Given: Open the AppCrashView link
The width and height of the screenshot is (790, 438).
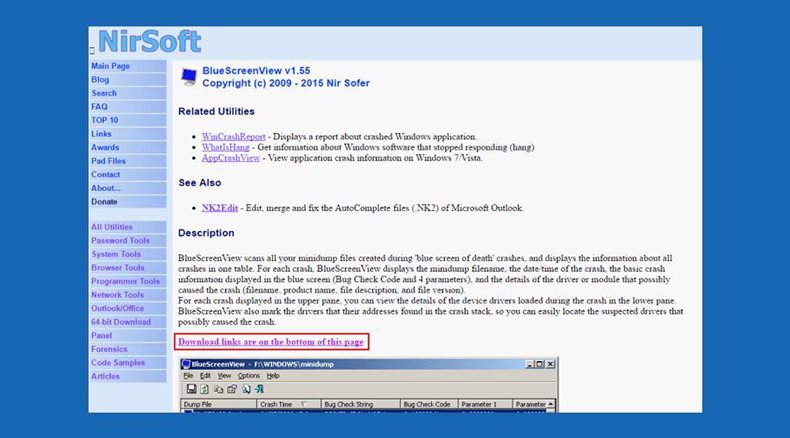Looking at the screenshot, I should coord(231,158).
